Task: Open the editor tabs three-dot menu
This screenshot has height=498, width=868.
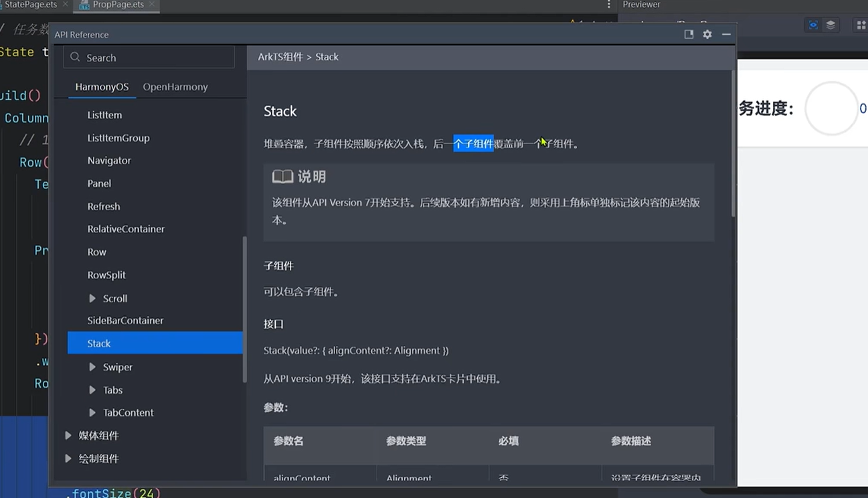Action: 608,5
